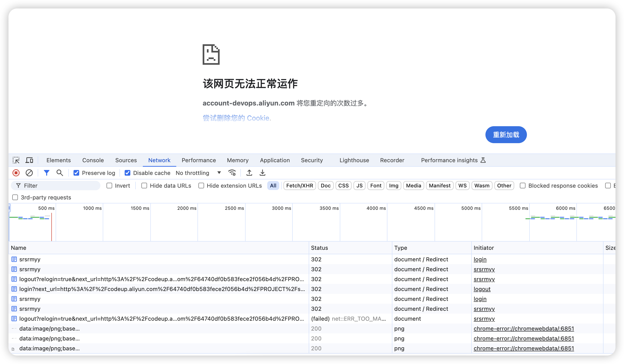
Task: Export HAR using the download icon
Action: click(263, 173)
